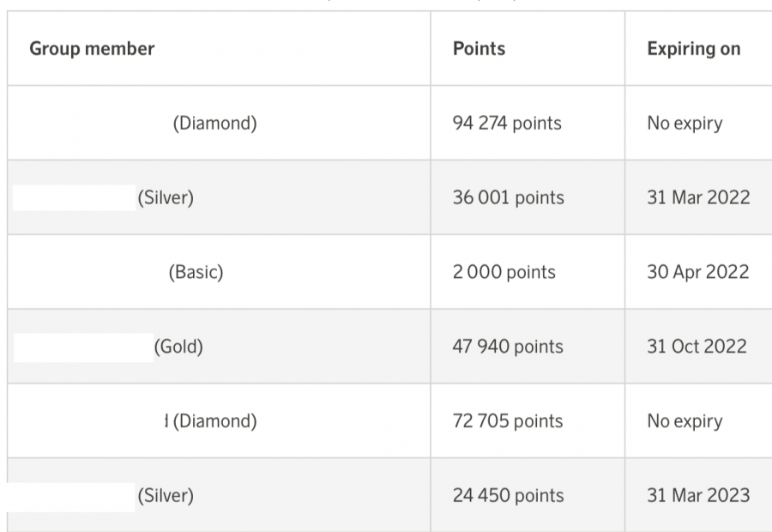The image size is (772, 532).
Task: Click the No expiry cell beside 72 705 points
Action: pos(685,422)
